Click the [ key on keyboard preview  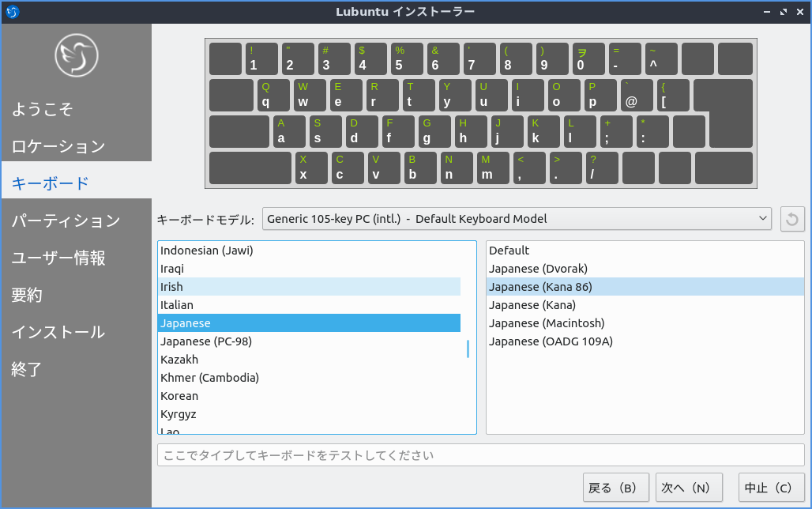[x=673, y=95]
